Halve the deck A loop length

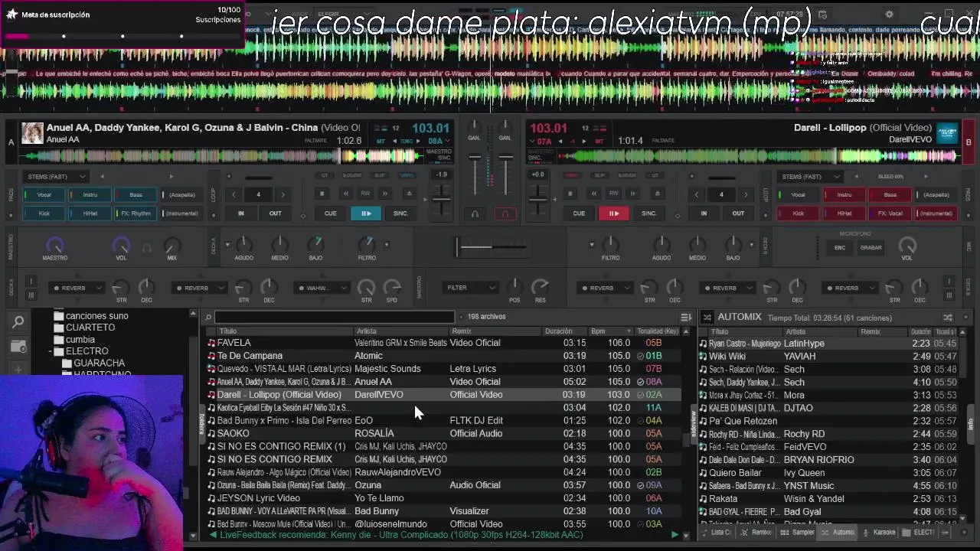pos(234,194)
